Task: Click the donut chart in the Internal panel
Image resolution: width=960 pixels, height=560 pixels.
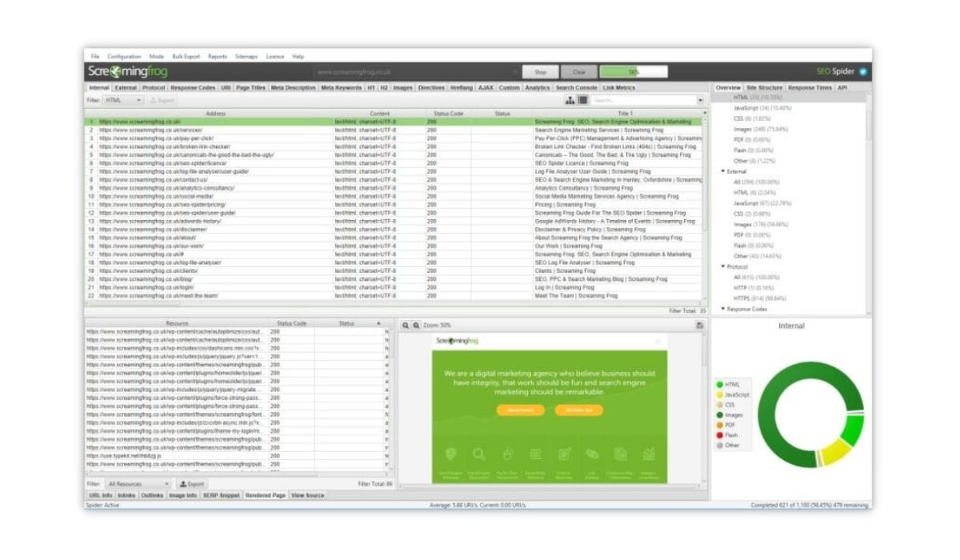Action: coord(810,414)
